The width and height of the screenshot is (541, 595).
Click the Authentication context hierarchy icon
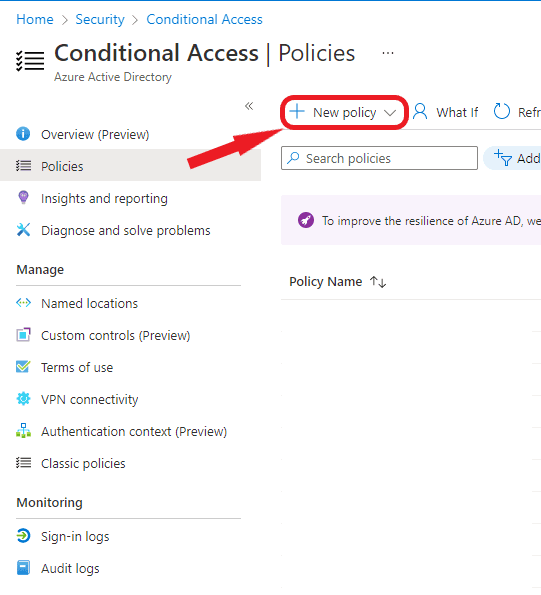23,431
